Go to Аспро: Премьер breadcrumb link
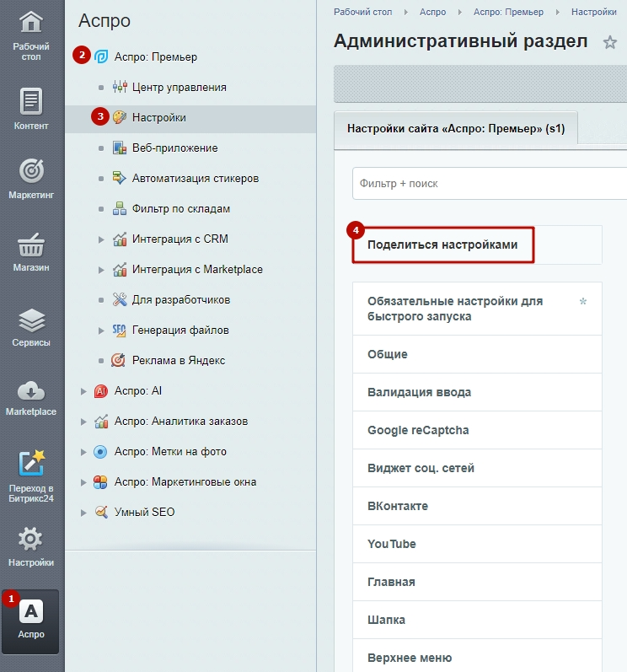This screenshot has width=627, height=672. click(x=508, y=12)
